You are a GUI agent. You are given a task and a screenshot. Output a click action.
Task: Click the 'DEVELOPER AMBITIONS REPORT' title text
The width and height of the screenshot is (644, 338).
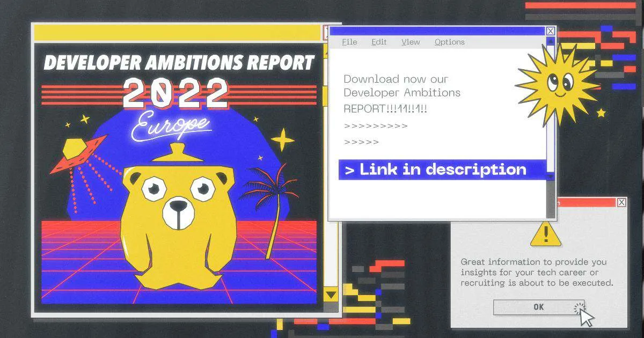pos(179,63)
